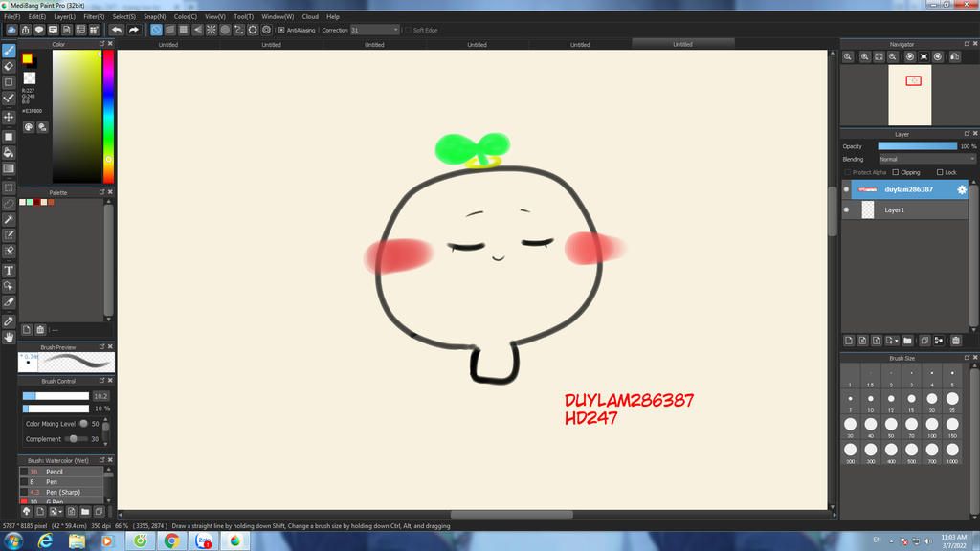
Task: Toggle the Soft Edge checkbox
Action: point(408,30)
